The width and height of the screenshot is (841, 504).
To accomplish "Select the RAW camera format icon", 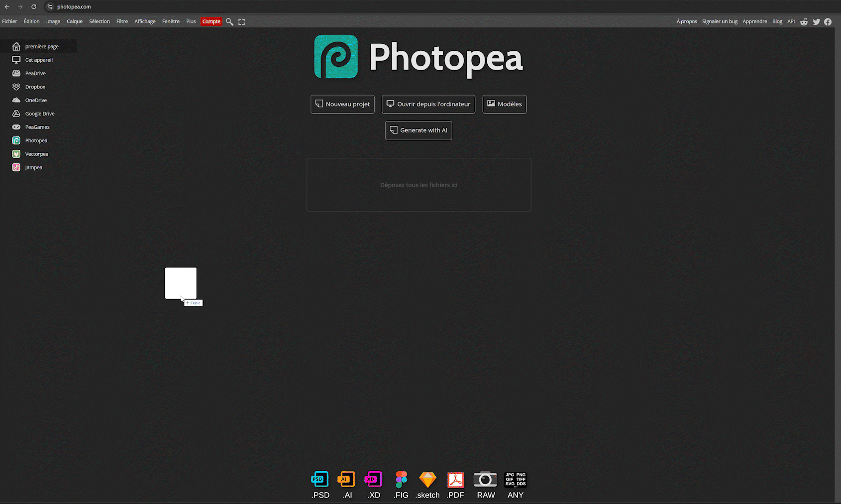I will click(485, 479).
